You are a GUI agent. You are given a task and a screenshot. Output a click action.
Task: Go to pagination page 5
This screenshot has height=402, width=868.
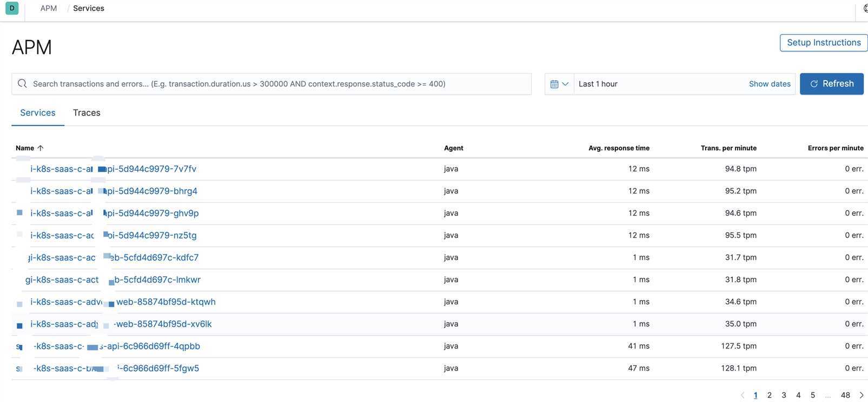click(813, 396)
